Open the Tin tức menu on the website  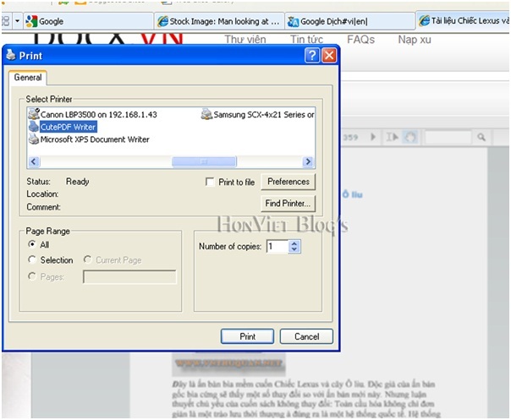[306, 40]
